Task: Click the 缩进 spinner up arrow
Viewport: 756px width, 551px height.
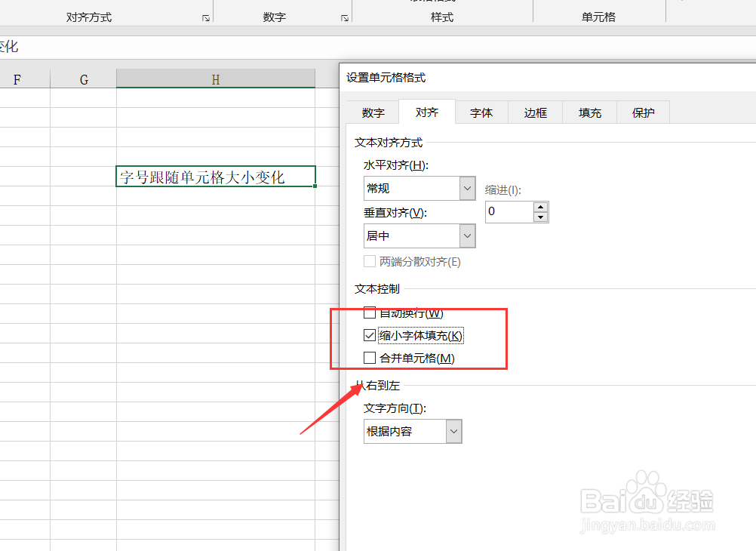Action: (x=542, y=206)
